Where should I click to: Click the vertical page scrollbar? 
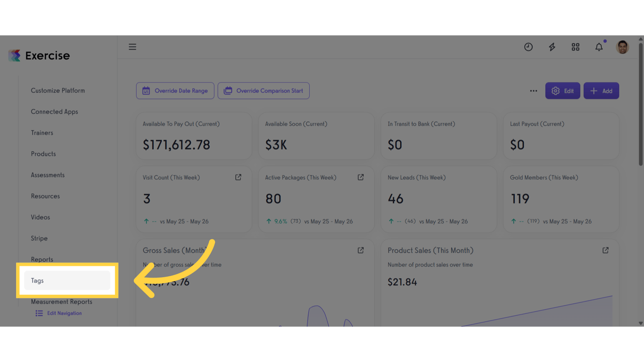click(x=640, y=104)
